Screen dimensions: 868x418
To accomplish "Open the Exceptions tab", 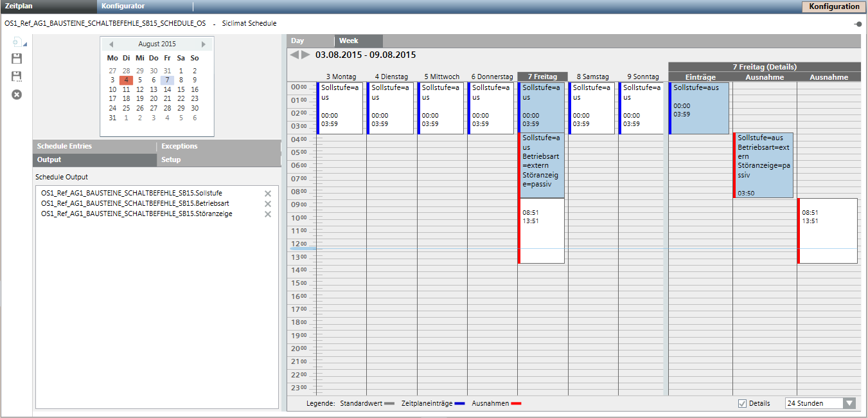I will pos(218,146).
